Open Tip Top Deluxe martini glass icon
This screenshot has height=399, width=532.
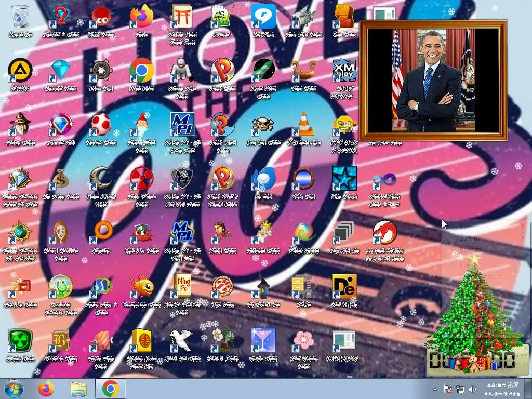[x=263, y=341]
